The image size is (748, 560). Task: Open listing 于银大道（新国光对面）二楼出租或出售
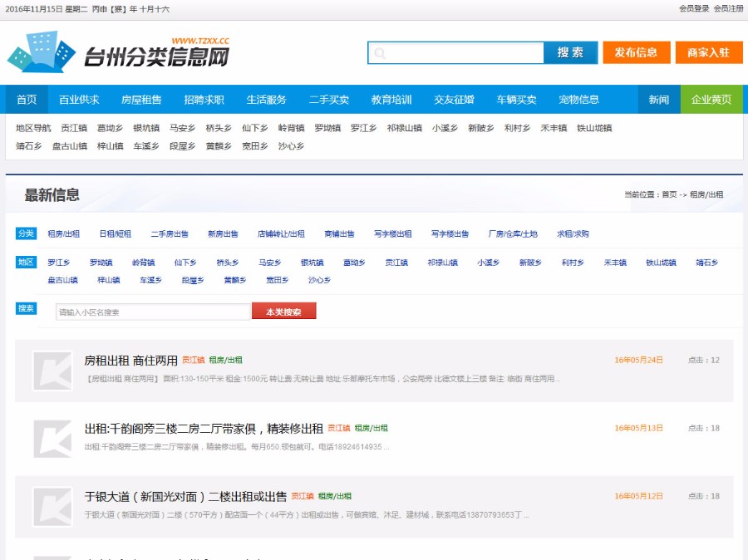(185, 497)
